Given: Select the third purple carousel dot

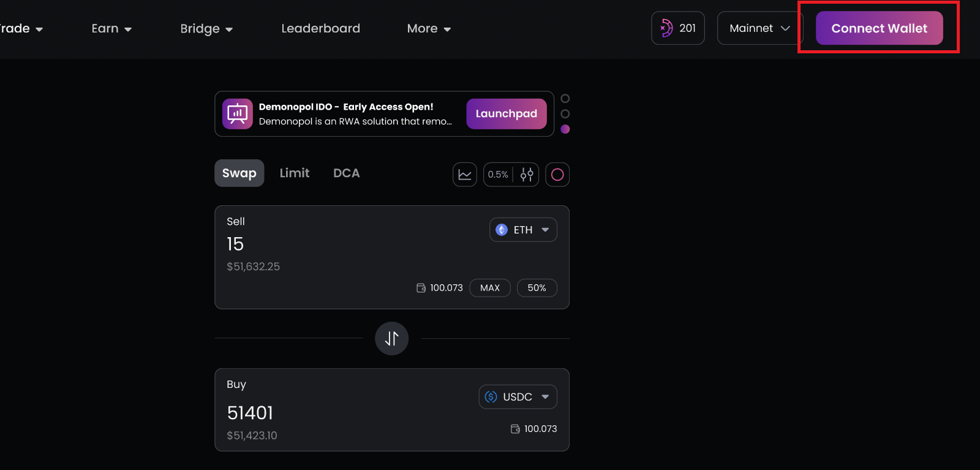Looking at the screenshot, I should tap(565, 129).
